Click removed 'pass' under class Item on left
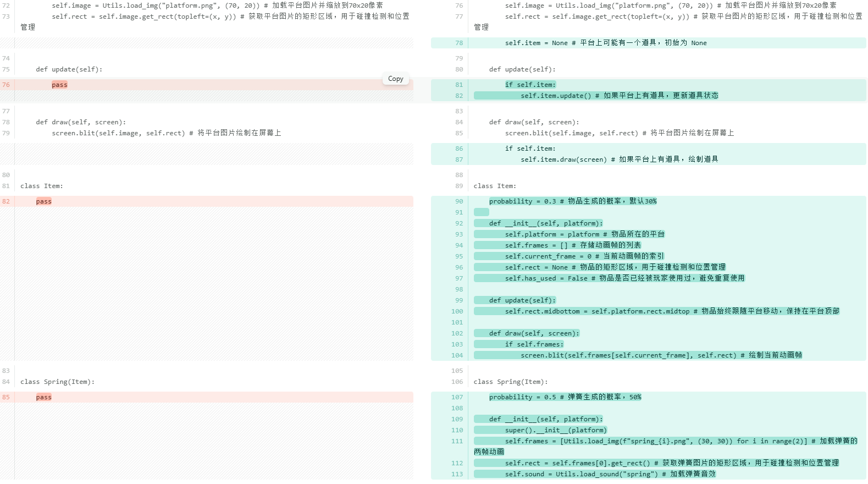 (43, 201)
